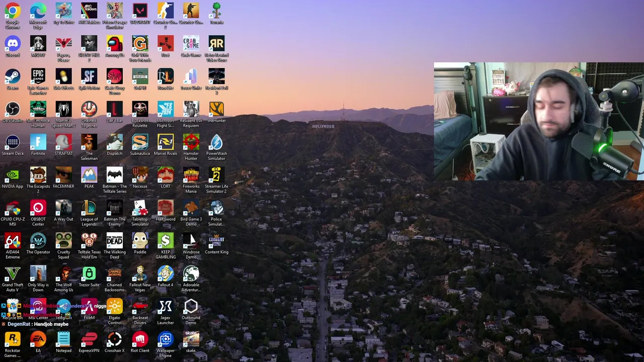This screenshot has height=362, width=644.
Task: Select the Papers, Please shortcut
Action: (63, 44)
